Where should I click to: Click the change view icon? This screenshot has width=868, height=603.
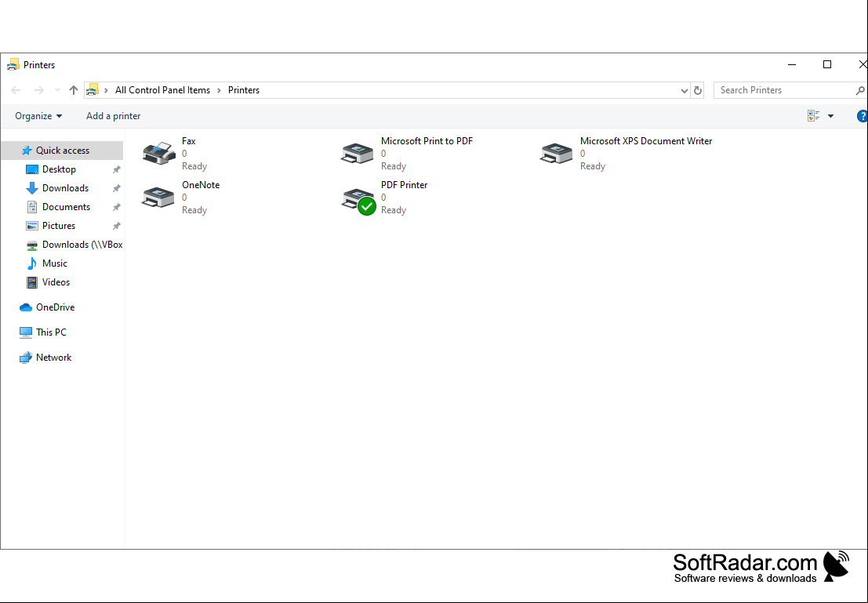[x=814, y=116]
